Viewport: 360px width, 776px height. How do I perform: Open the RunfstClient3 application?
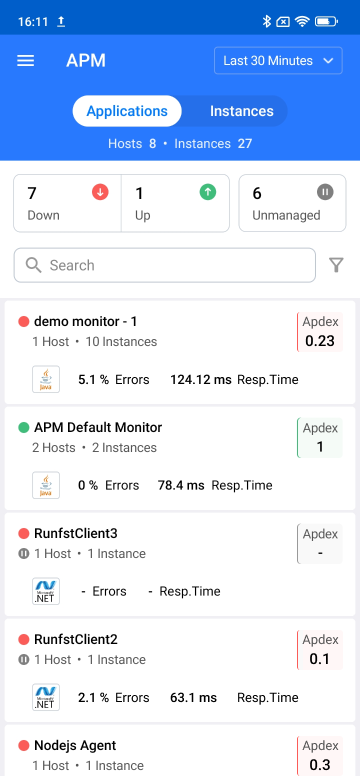click(180, 564)
